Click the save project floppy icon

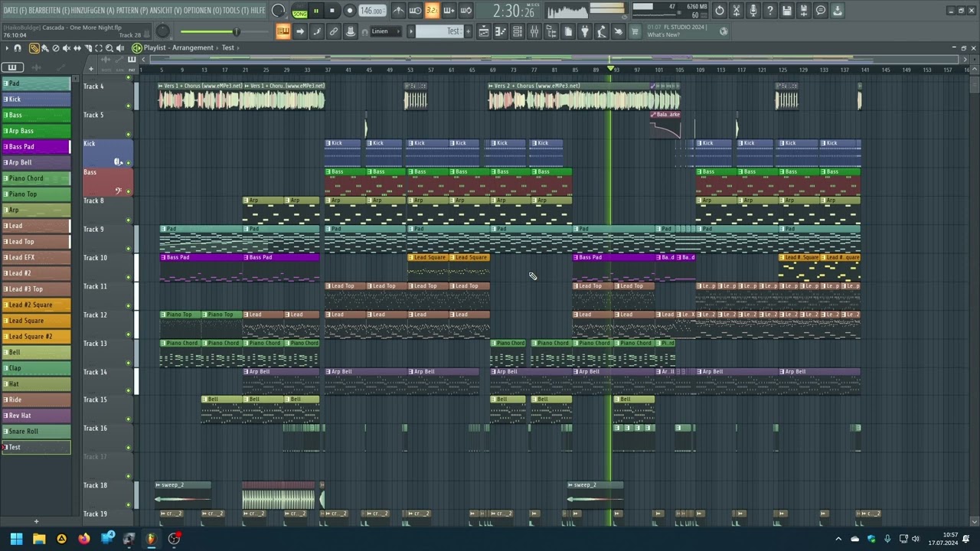pyautogui.click(x=786, y=11)
